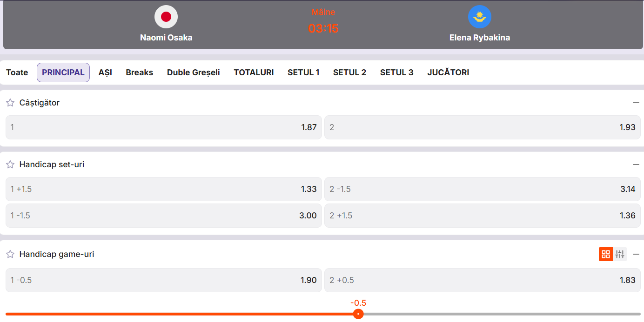
Task: Open the TOTALURI tab
Action: coord(254,72)
